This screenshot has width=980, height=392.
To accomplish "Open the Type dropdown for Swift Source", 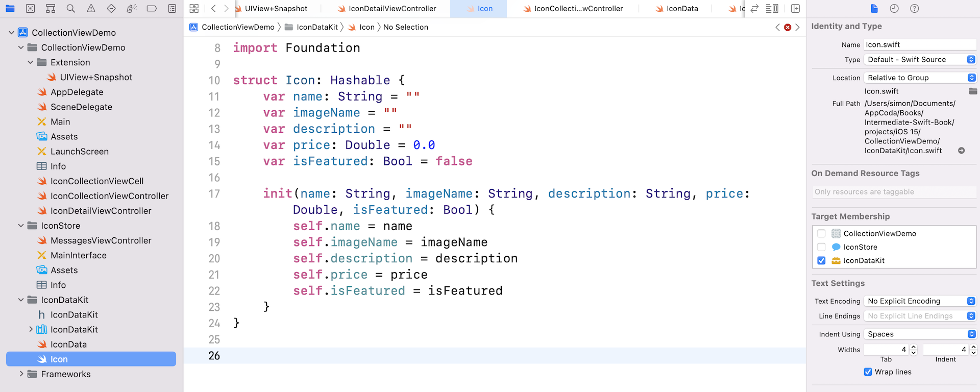I will 920,60.
